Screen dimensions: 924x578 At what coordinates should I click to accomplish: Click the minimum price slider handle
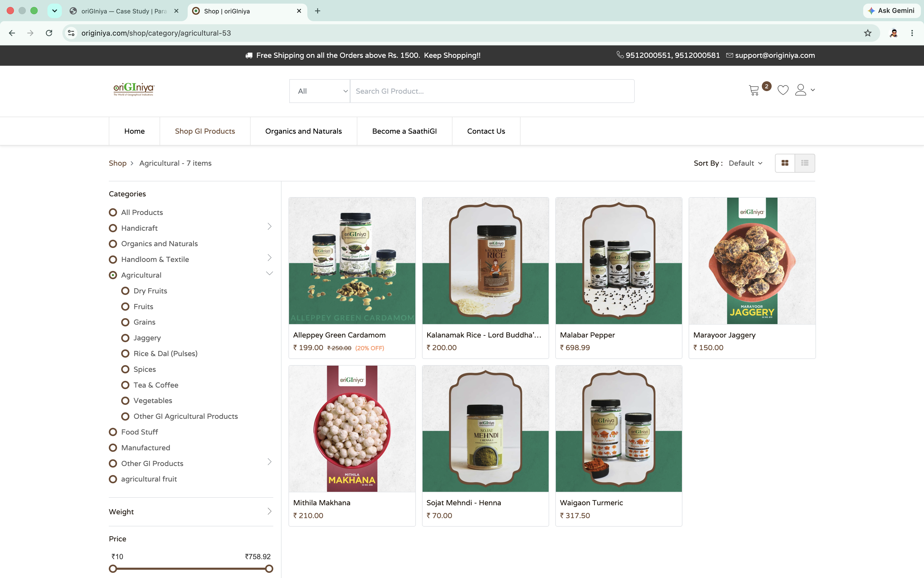pyautogui.click(x=113, y=569)
